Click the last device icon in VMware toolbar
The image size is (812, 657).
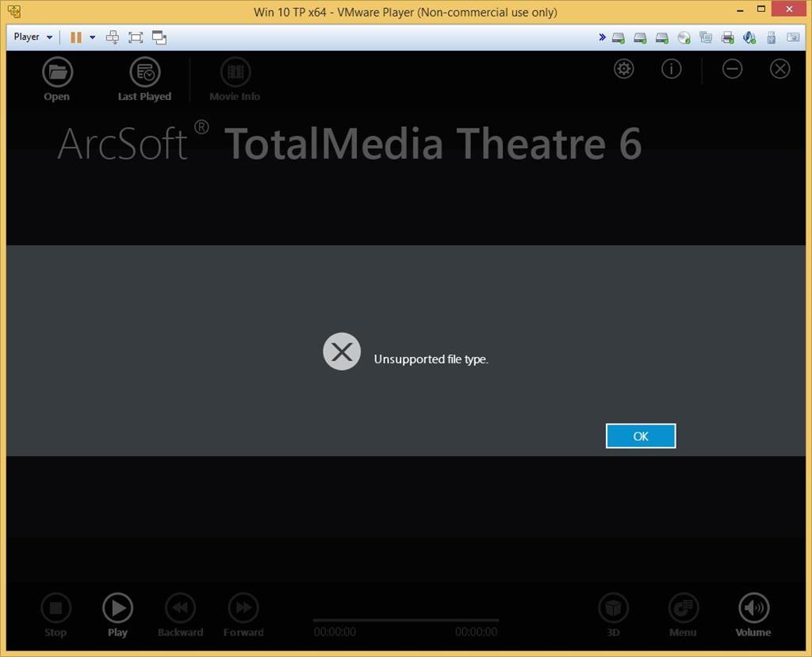coord(793,37)
